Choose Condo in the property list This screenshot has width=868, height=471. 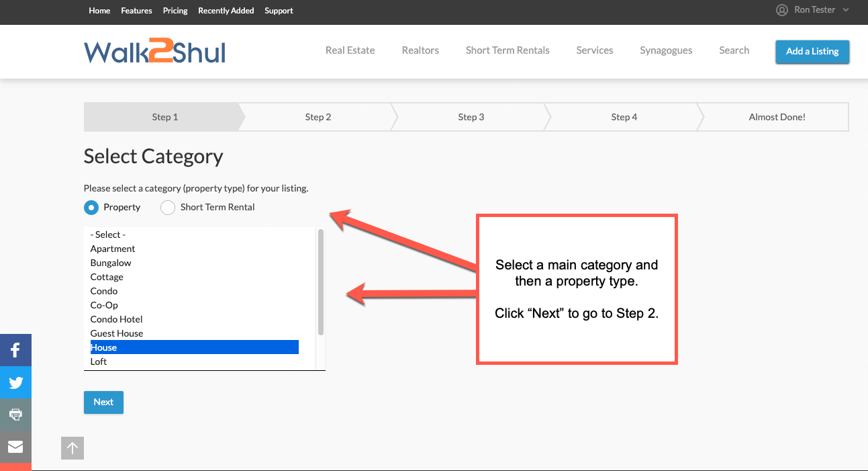click(194, 291)
